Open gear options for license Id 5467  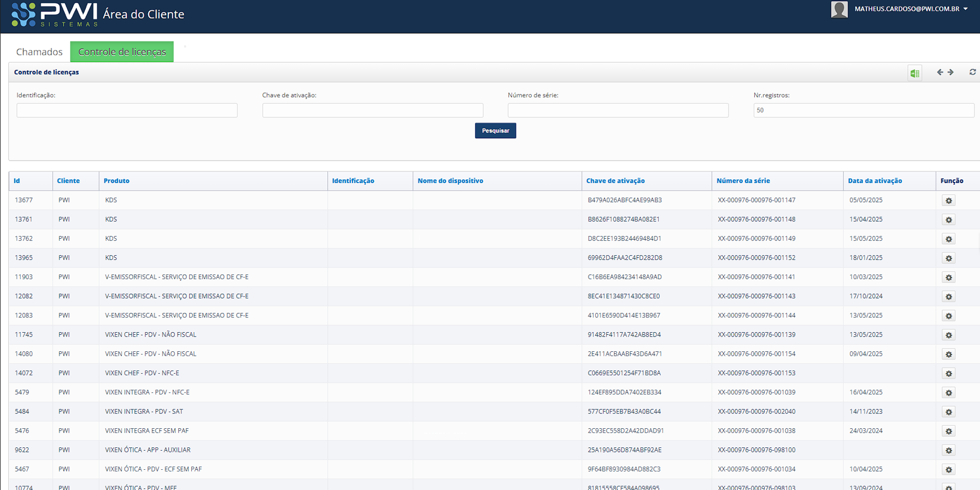click(x=948, y=470)
